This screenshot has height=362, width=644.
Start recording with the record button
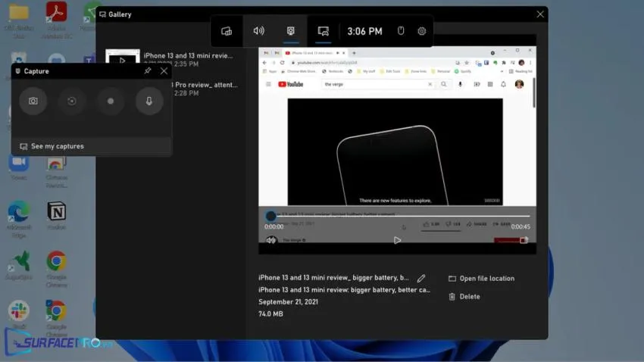[x=111, y=101]
